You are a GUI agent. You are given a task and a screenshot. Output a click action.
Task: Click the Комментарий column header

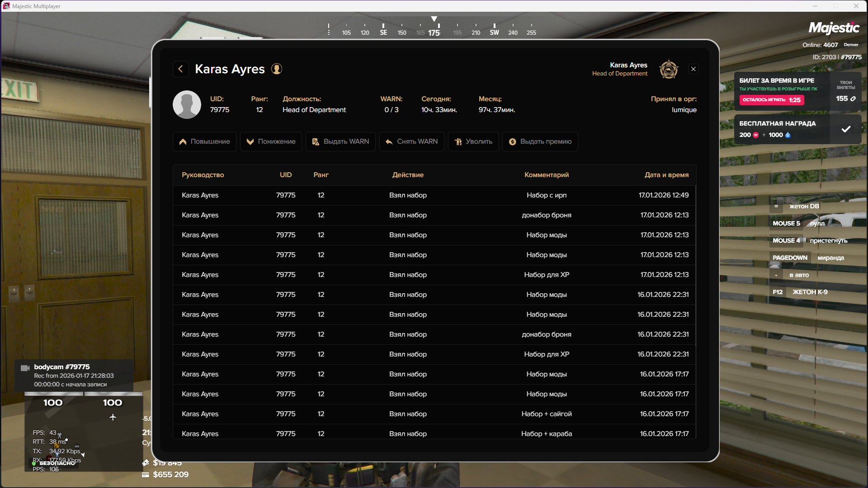tap(546, 175)
